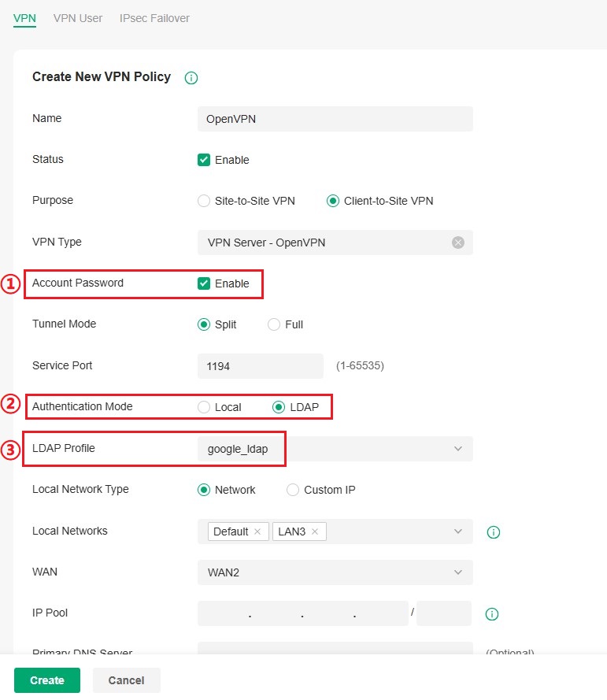Image resolution: width=607 pixels, height=700 pixels.
Task: Click the Create New VPN Policy heading
Action: click(102, 77)
